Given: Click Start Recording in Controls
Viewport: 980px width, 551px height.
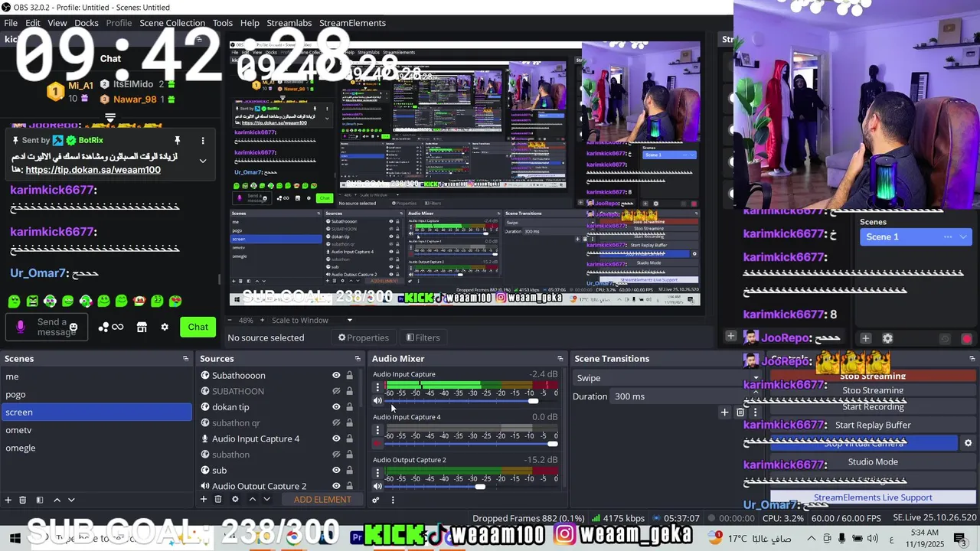Looking at the screenshot, I should pos(873,407).
